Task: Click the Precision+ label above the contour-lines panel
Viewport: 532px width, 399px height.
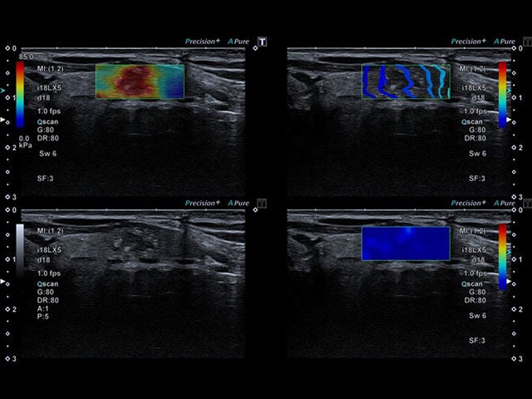Action: point(469,42)
